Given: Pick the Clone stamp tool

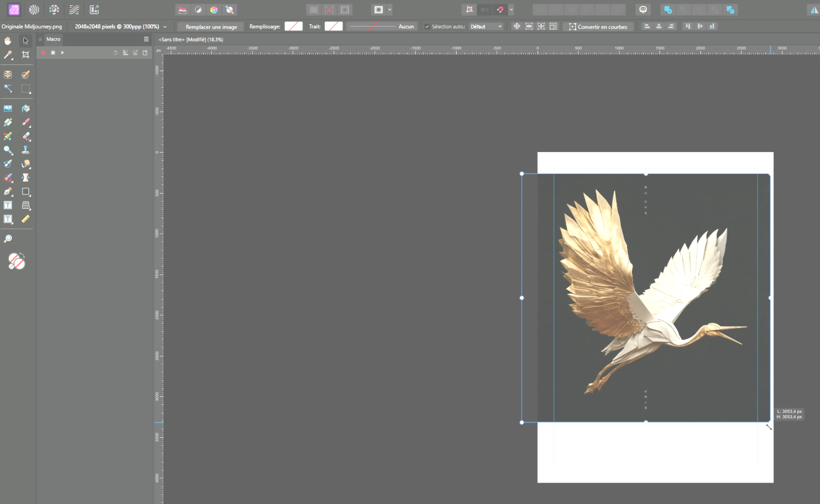Looking at the screenshot, I should click(x=26, y=150).
